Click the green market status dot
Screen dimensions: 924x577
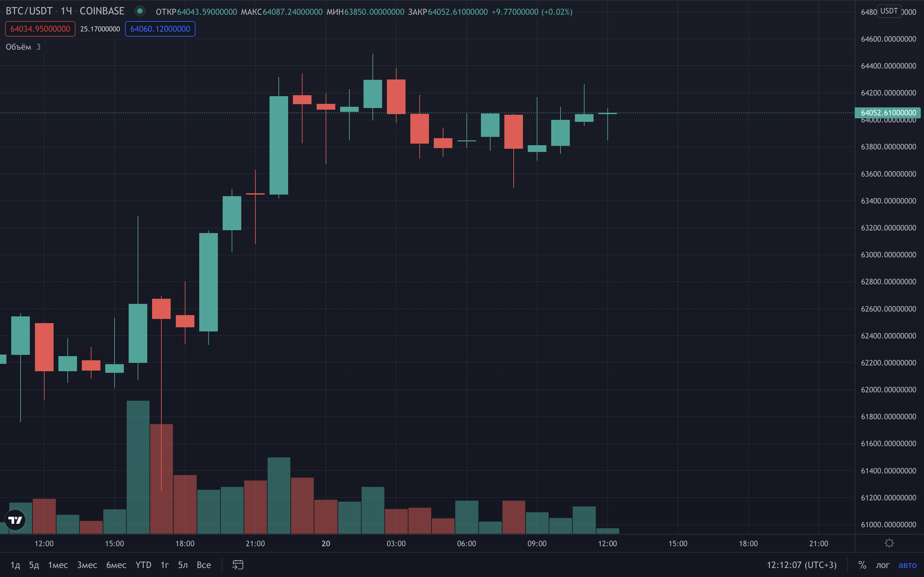point(140,11)
